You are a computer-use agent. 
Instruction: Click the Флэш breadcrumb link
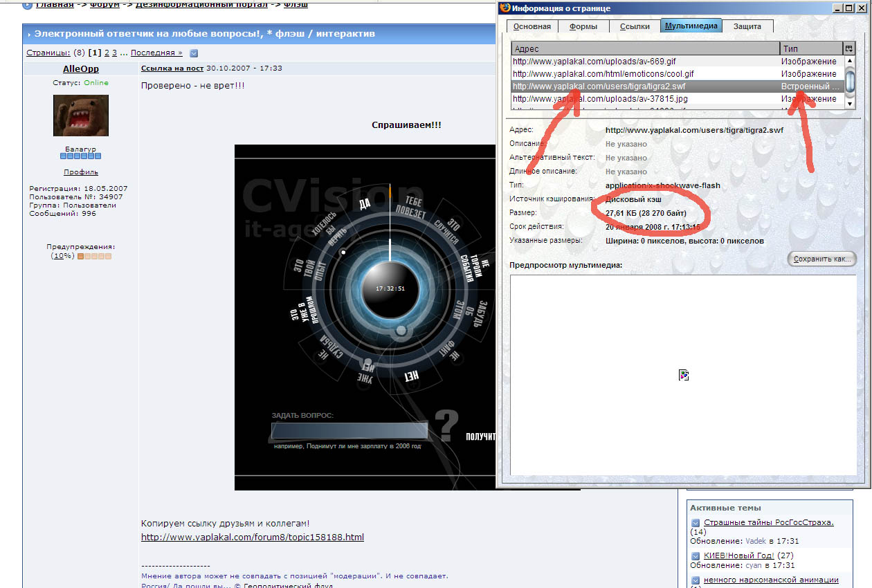click(296, 5)
